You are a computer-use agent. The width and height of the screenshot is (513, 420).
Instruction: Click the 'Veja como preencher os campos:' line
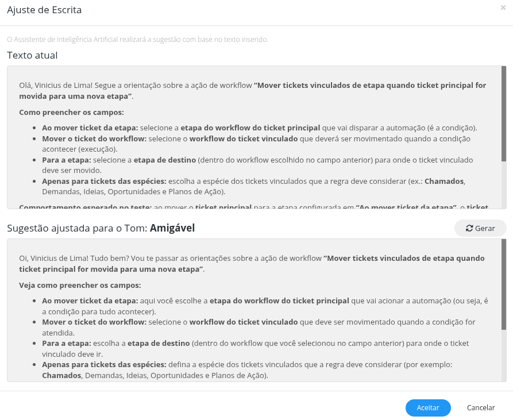click(x=80, y=285)
